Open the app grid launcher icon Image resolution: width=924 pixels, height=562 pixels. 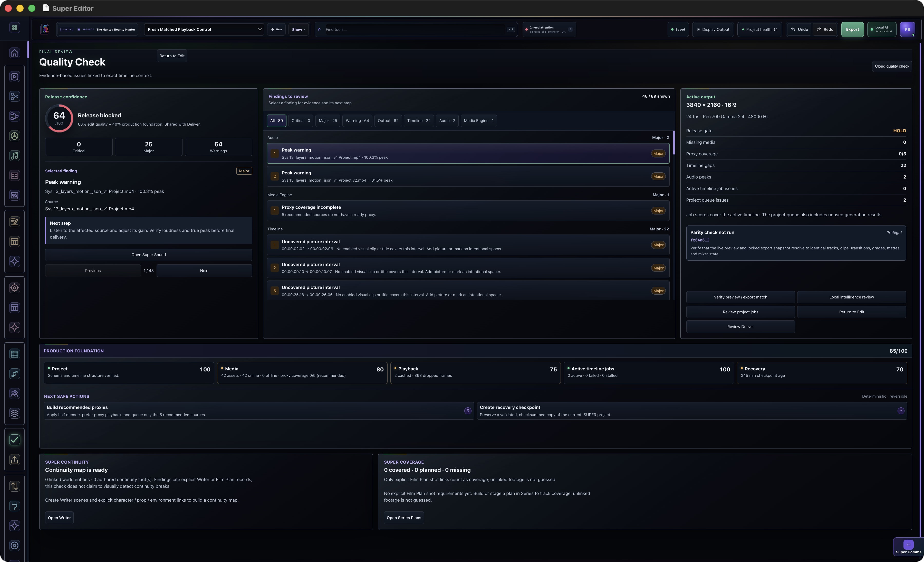coord(14,27)
